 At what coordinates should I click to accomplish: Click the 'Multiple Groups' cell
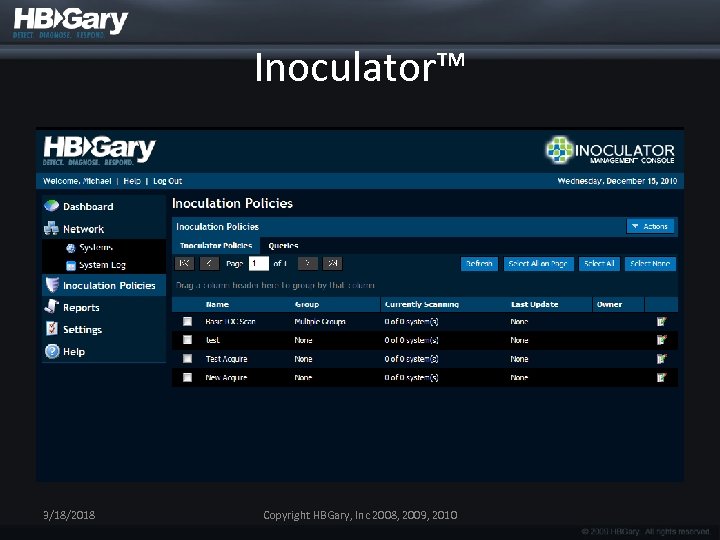[x=320, y=321]
